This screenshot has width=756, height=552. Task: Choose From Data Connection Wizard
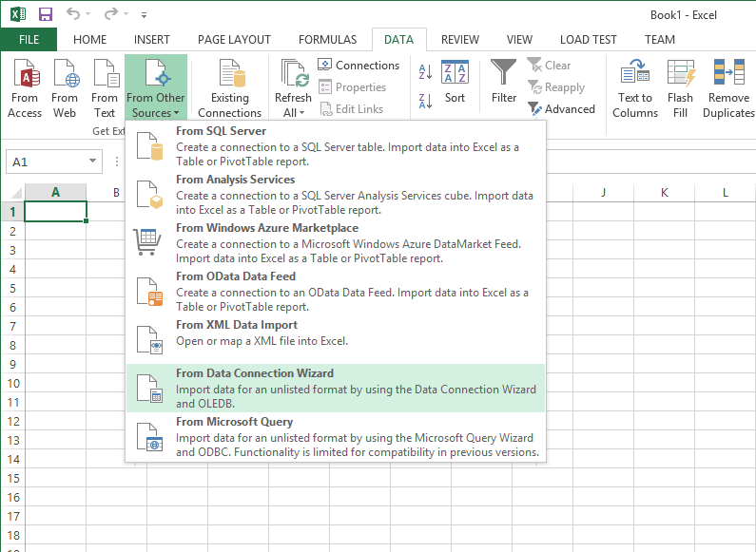coord(336,389)
